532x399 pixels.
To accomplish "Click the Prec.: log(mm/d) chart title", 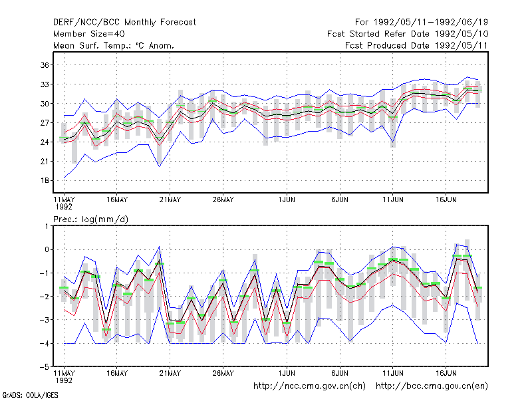I will [90, 219].
